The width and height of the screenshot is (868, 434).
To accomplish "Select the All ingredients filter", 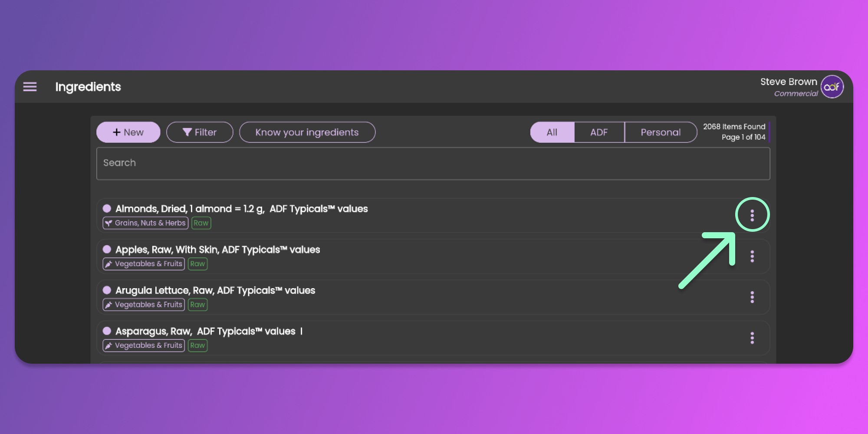I will (552, 132).
